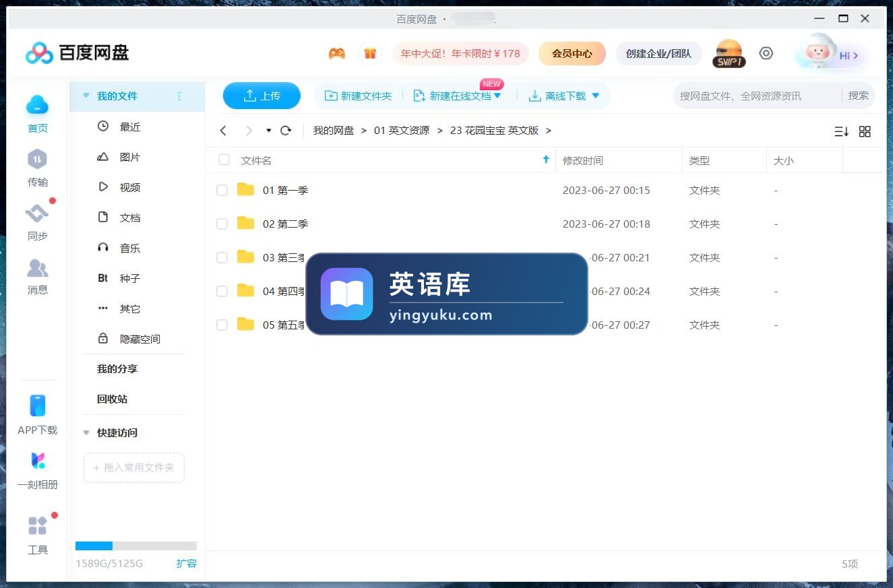Open the 新建在线文档 dropdown
This screenshot has width=893, height=588.
coord(497,96)
